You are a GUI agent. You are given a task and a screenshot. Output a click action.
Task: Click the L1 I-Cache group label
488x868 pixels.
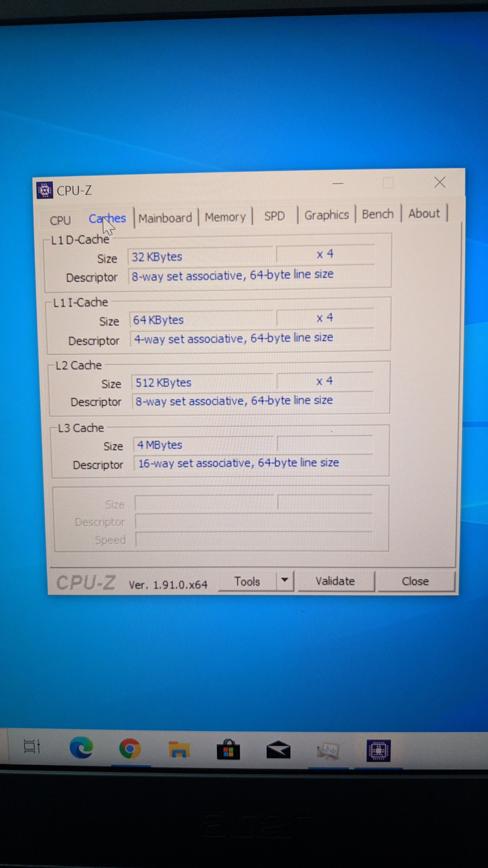81,302
